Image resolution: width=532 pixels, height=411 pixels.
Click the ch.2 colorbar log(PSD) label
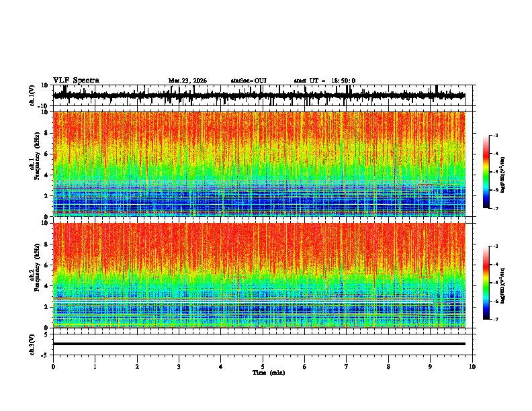[502, 285]
